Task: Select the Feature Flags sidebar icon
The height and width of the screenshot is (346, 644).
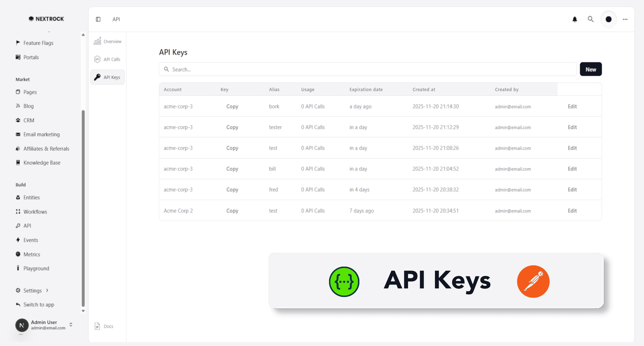Action: click(x=18, y=43)
